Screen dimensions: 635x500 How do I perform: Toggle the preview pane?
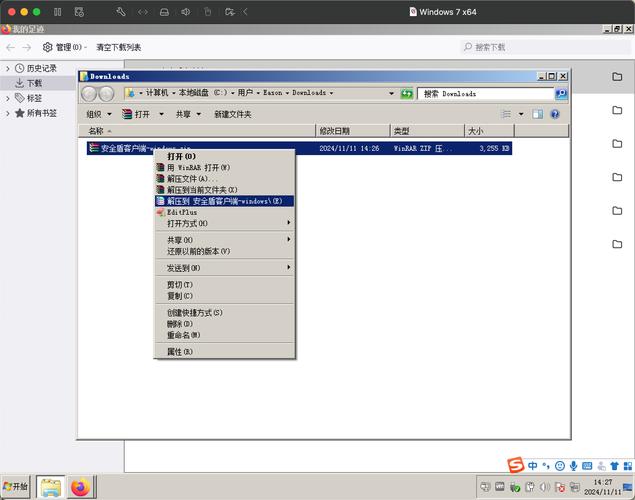pyautogui.click(x=537, y=115)
